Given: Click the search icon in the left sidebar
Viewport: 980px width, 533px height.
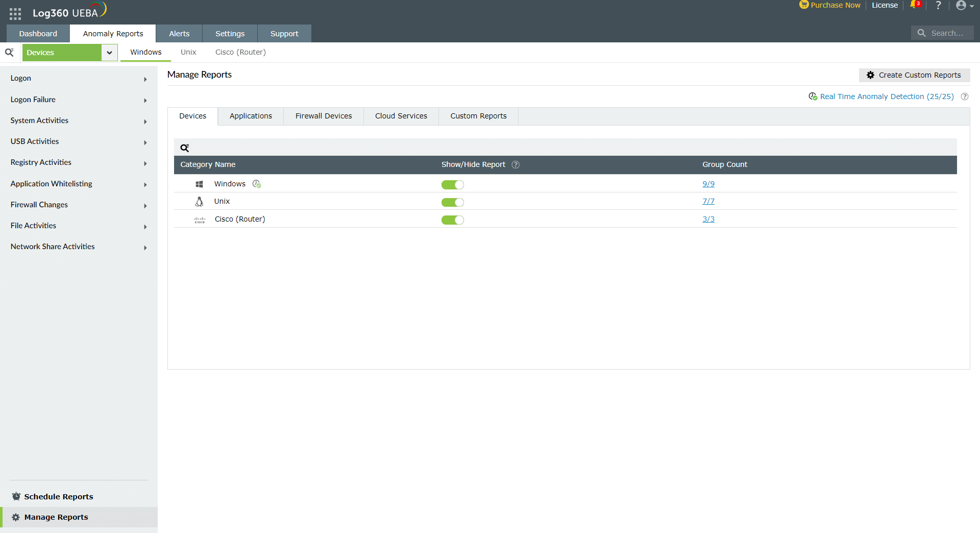Looking at the screenshot, I should 9,52.
